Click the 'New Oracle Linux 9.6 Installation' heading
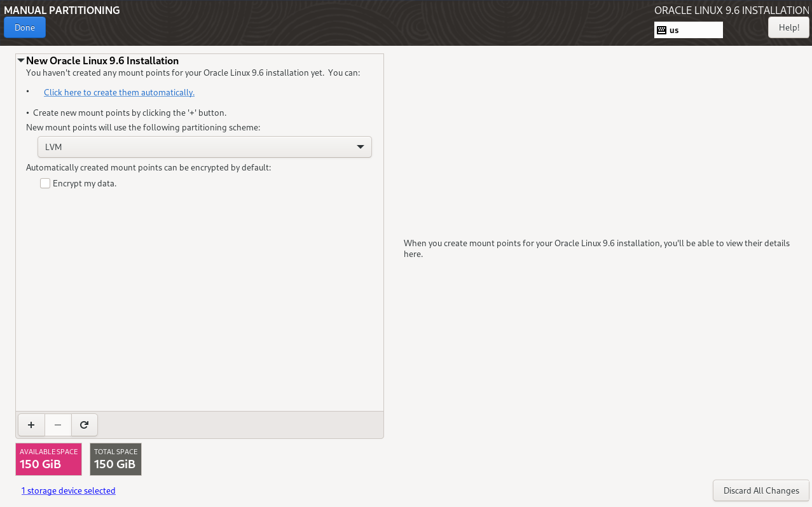Image resolution: width=812 pixels, height=507 pixels. (x=102, y=60)
